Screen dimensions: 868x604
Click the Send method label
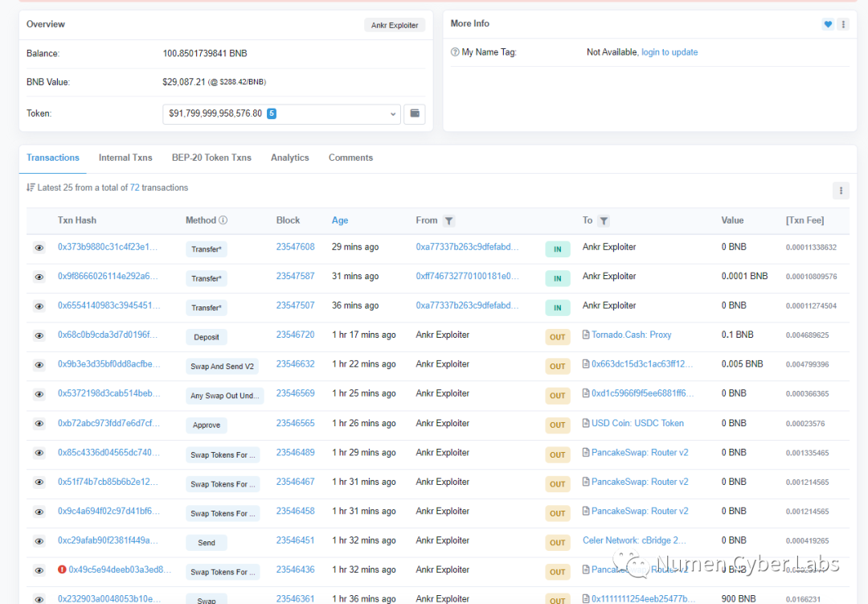207,543
